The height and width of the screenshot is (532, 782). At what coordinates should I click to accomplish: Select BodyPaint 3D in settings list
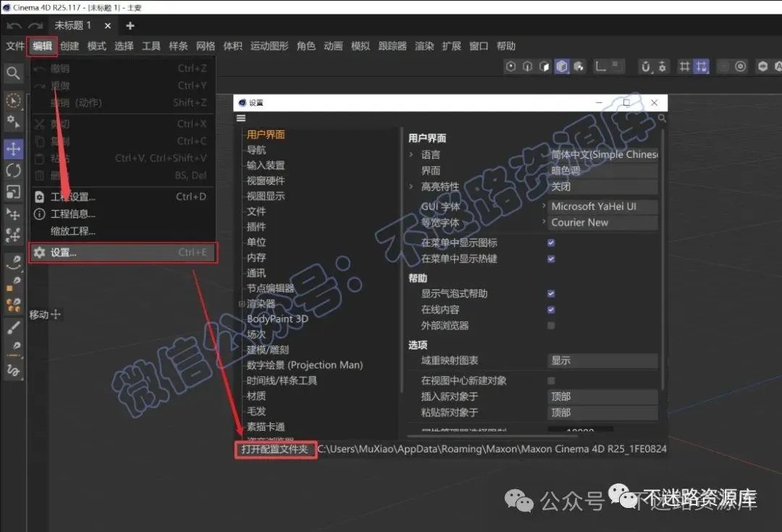click(x=277, y=319)
